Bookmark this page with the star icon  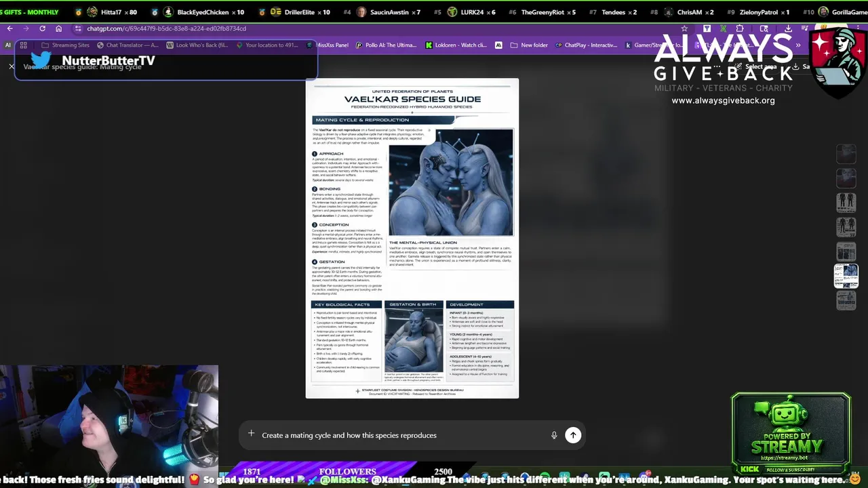click(684, 28)
